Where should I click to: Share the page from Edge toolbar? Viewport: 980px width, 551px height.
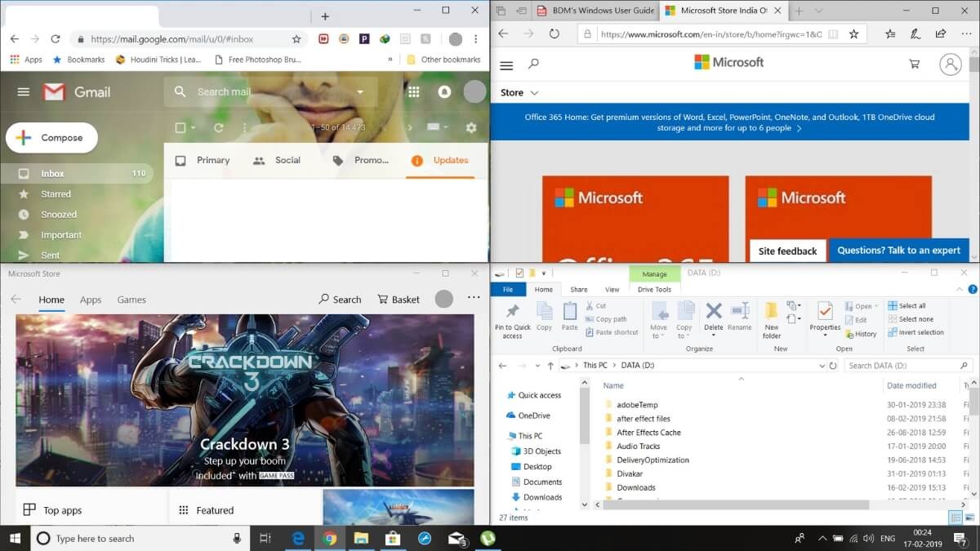[941, 33]
